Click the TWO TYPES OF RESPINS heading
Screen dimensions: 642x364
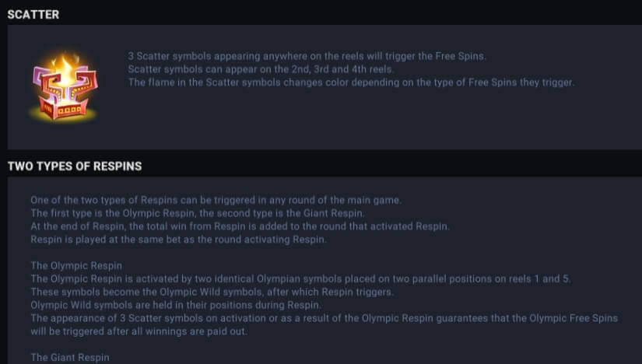click(74, 166)
